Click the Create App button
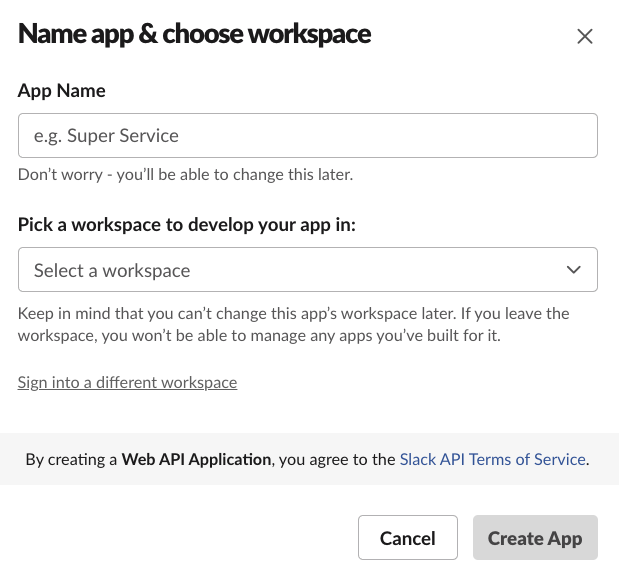This screenshot has width=619, height=574. 535,537
